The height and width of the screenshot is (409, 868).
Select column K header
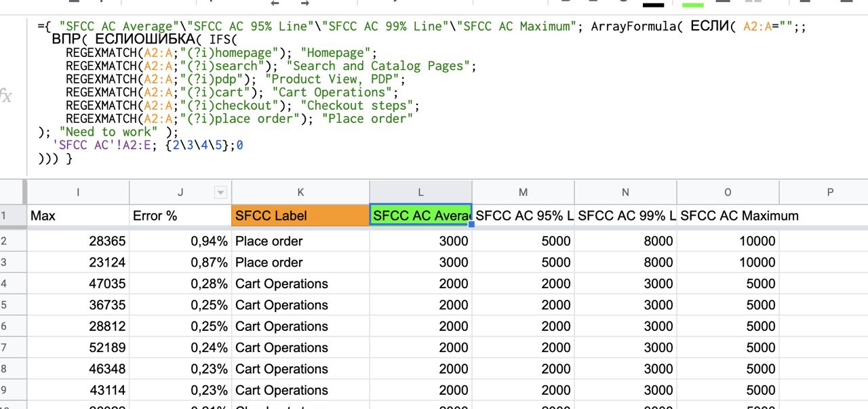coord(300,193)
